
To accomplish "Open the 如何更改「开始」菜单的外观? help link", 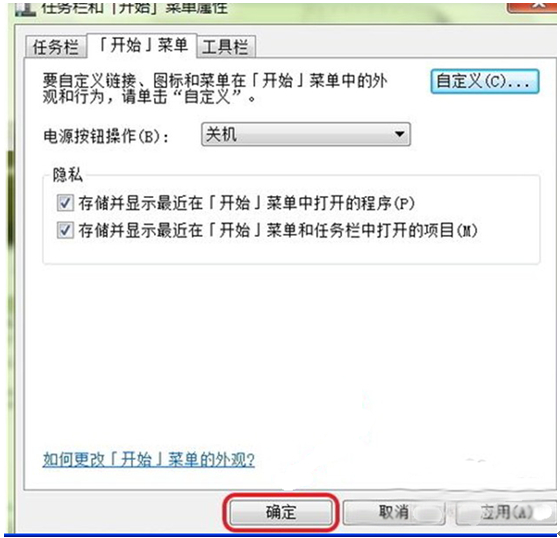I will click(149, 459).
